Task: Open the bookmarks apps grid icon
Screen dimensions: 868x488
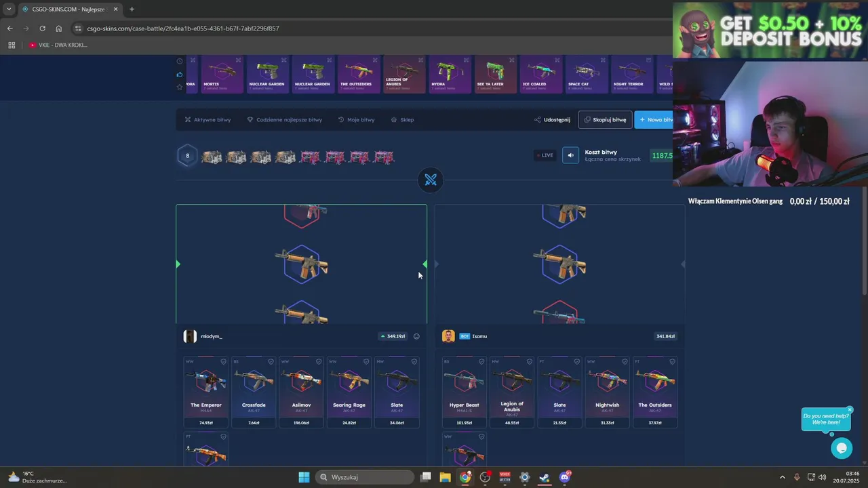Action: pyautogui.click(x=12, y=45)
